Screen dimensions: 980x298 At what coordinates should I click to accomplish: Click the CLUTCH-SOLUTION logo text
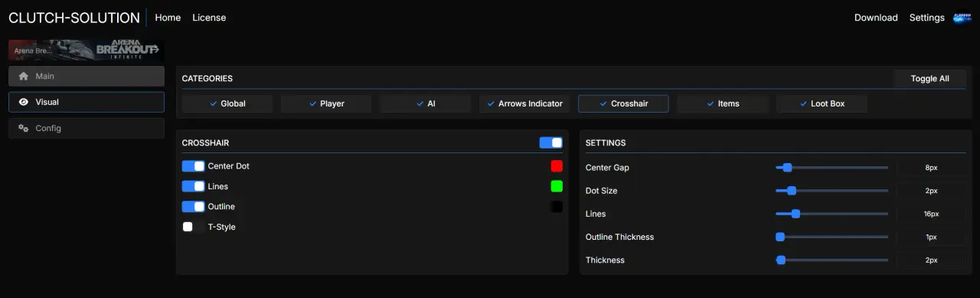click(74, 17)
